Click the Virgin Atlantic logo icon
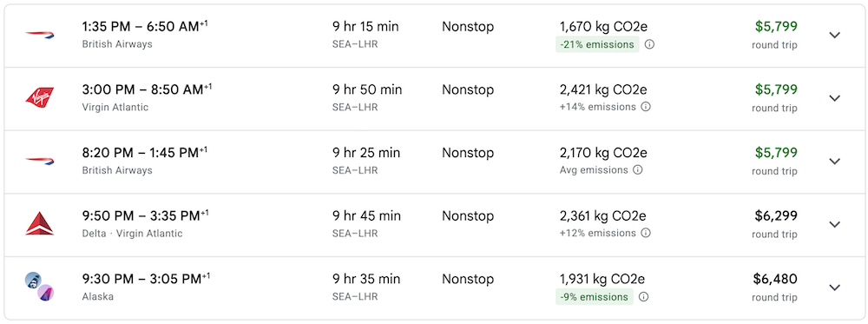The image size is (868, 324). click(x=39, y=98)
